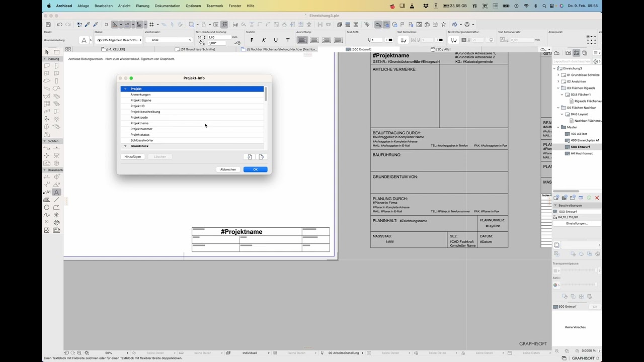Screen dimensions: 644x362
Task: Click the Einstellungen... button
Action: [577, 223]
